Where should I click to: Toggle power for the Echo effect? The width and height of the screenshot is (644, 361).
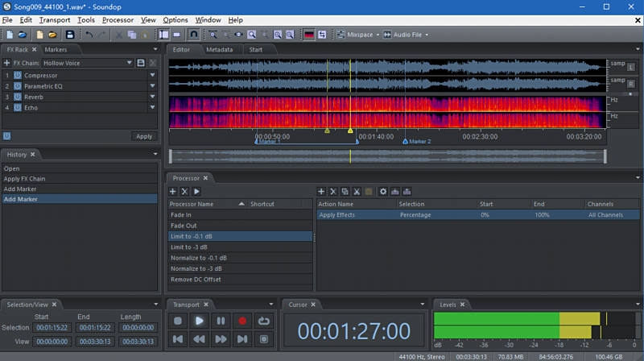pyautogui.click(x=17, y=108)
